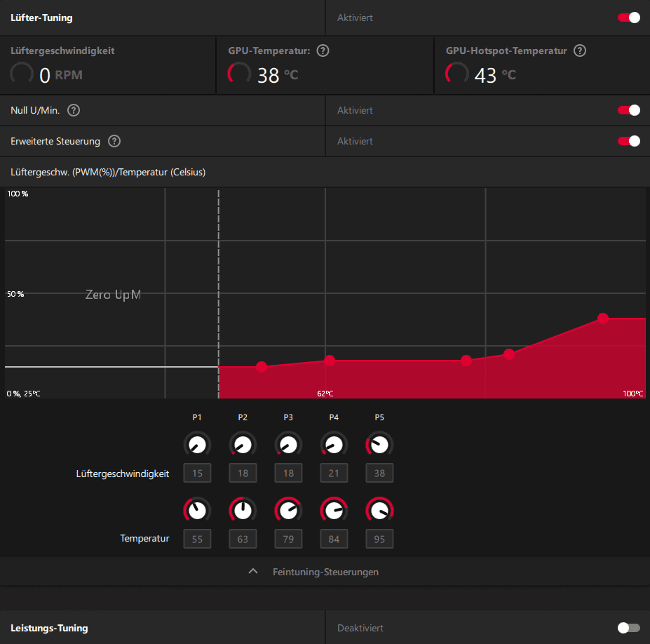Click the Leistungs-Tuning heading
This screenshot has width=650, height=644.
(x=49, y=628)
